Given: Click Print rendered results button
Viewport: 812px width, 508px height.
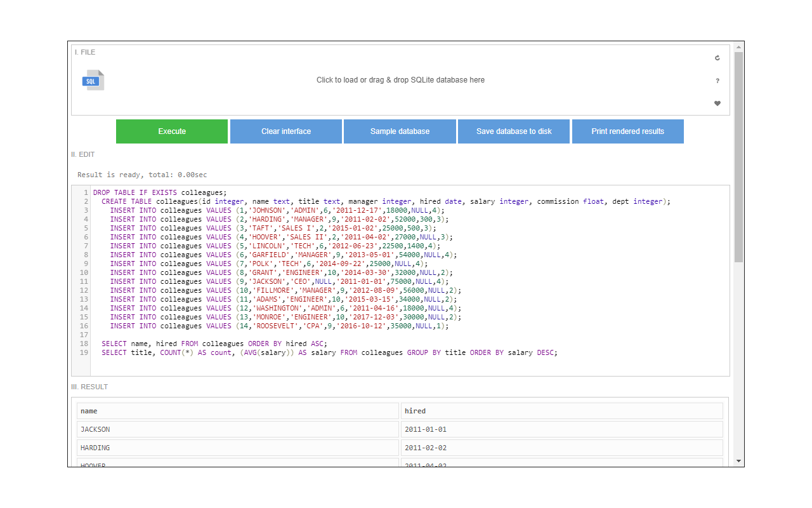Looking at the screenshot, I should [628, 131].
